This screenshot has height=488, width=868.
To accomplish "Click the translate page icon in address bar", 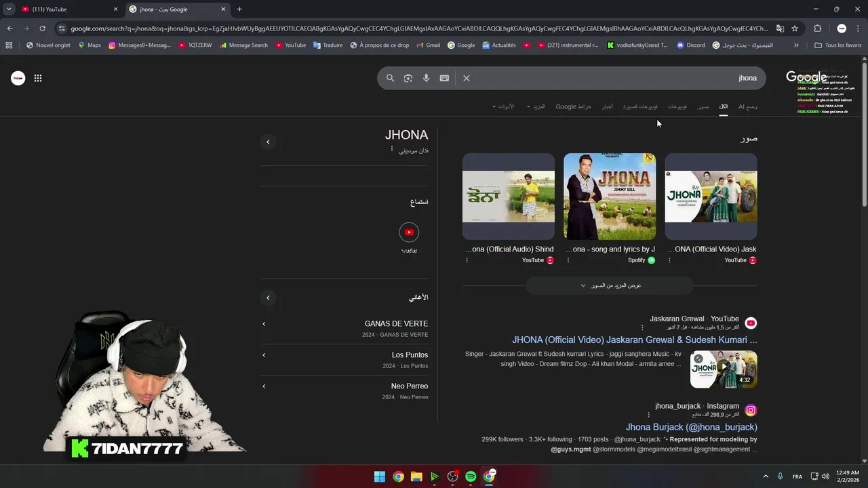I will [x=780, y=28].
